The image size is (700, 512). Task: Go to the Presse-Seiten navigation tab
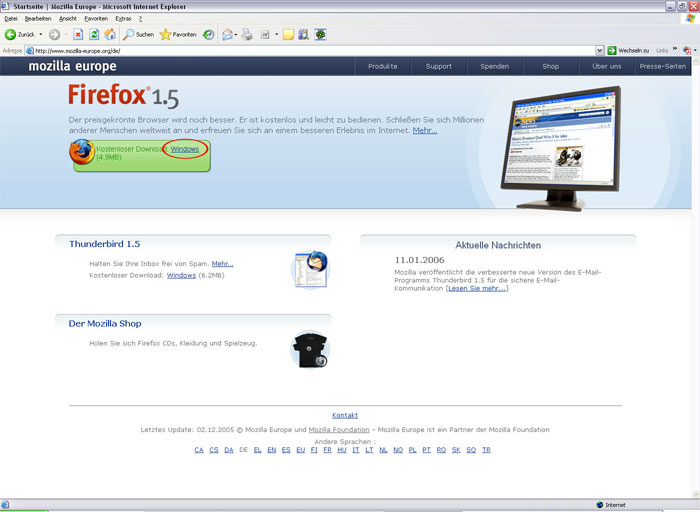tap(663, 66)
